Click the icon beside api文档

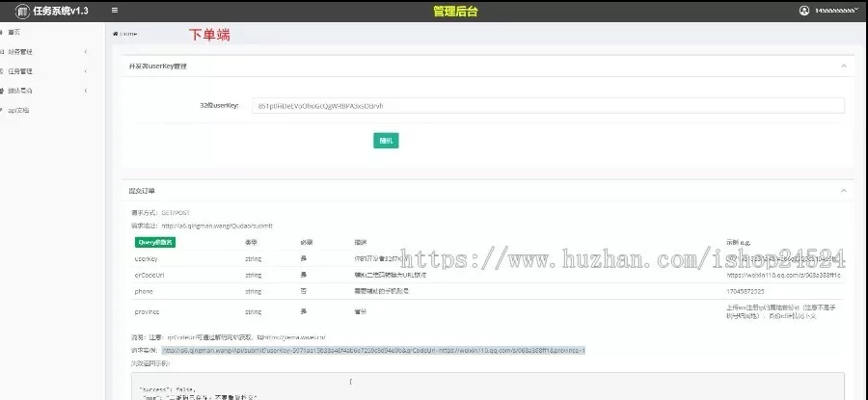(2, 110)
